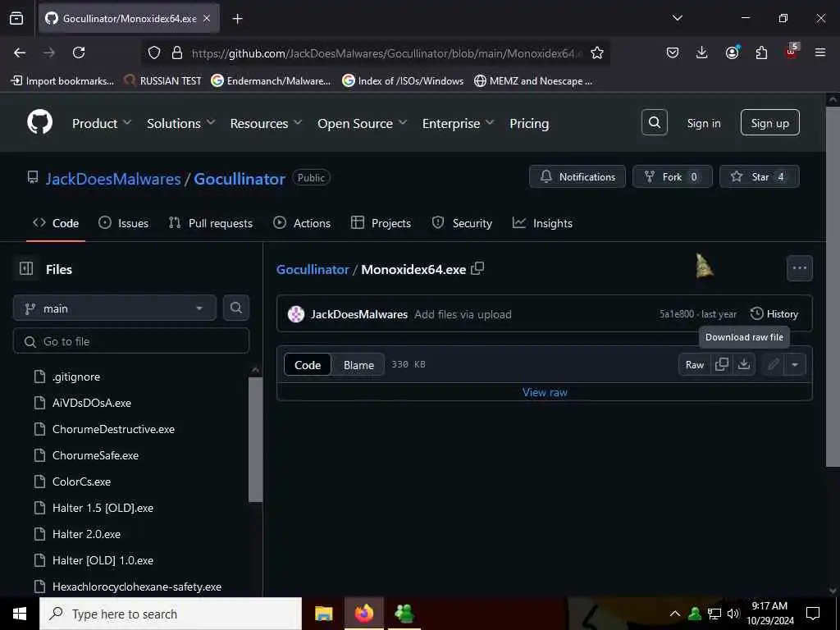Image resolution: width=840 pixels, height=630 pixels.
Task: Open commit History link
Action: pos(774,314)
